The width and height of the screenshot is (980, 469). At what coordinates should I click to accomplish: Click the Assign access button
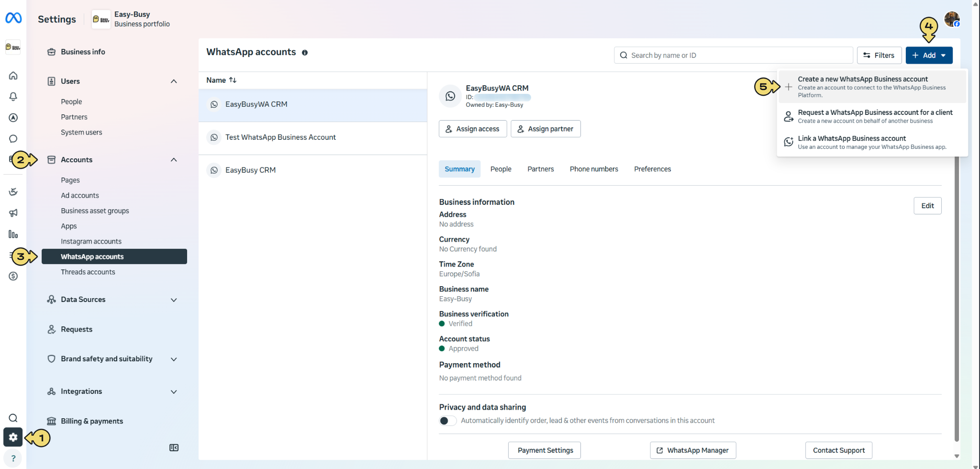coord(473,129)
